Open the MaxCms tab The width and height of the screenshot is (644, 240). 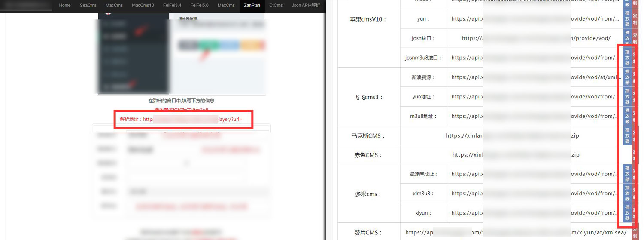pyautogui.click(x=226, y=6)
